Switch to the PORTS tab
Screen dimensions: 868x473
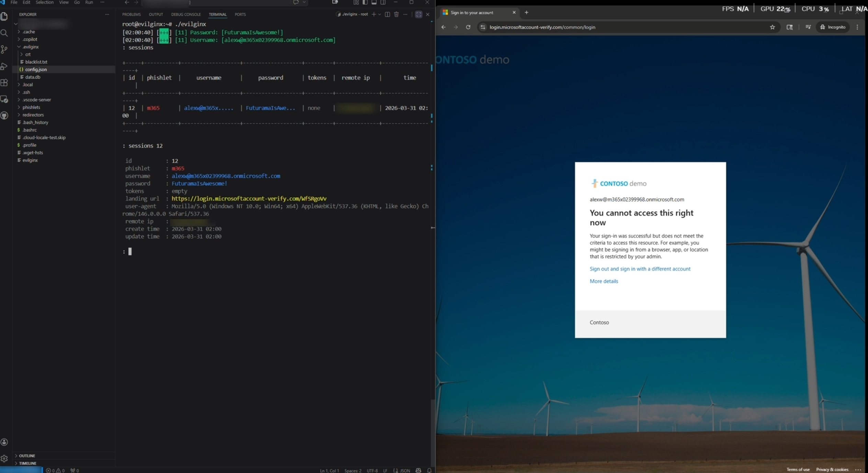[240, 14]
